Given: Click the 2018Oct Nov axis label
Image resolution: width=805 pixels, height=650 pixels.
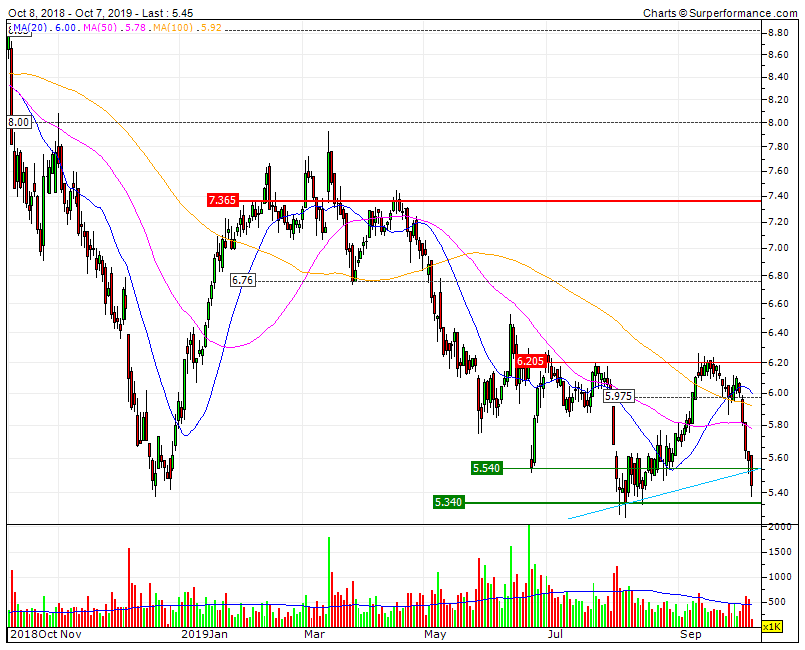Looking at the screenshot, I should click(46, 635).
